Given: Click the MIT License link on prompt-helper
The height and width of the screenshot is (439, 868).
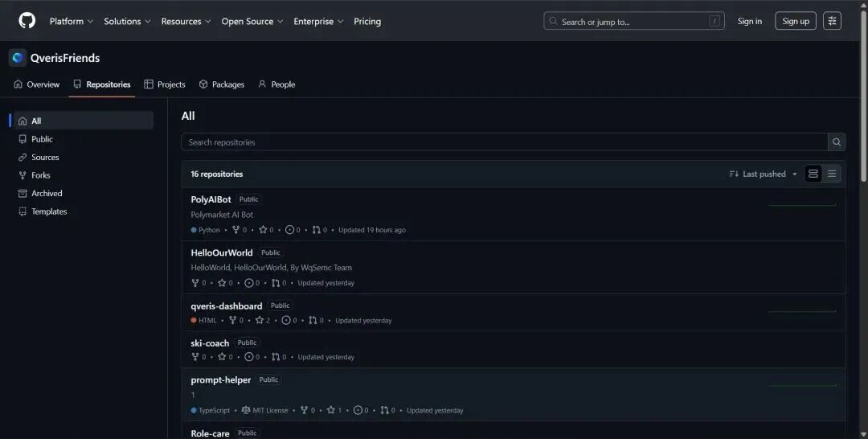Looking at the screenshot, I should (x=264, y=410).
